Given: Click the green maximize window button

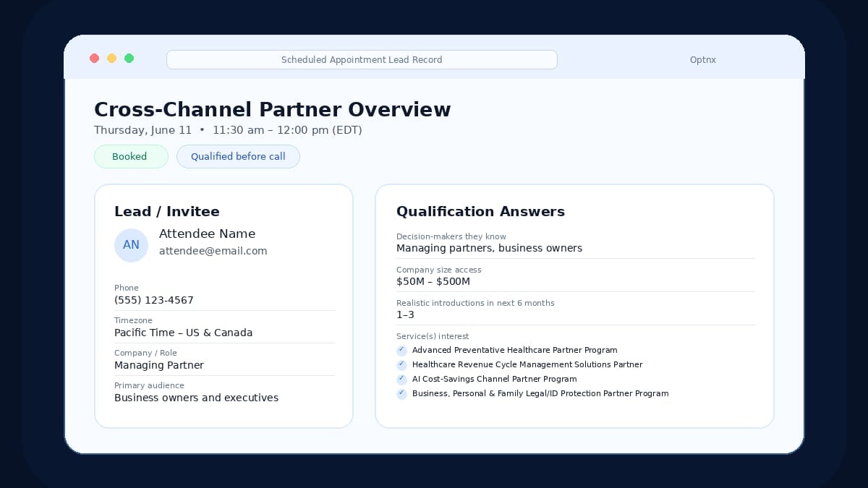Looking at the screenshot, I should point(129,59).
